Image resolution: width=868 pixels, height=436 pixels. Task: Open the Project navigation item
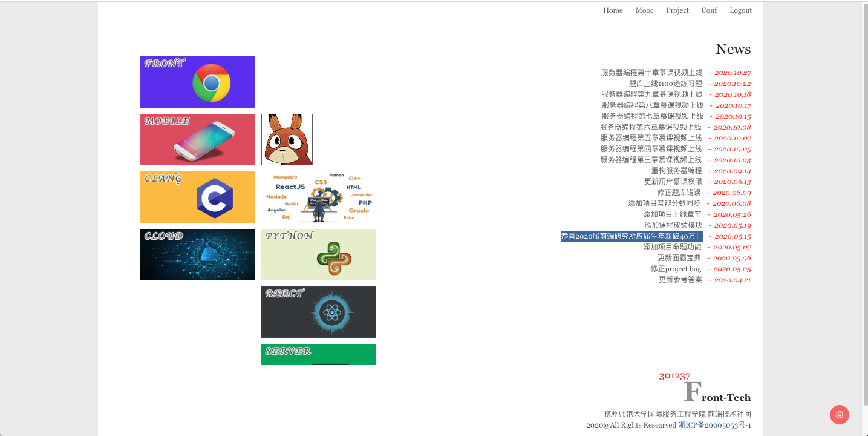pyautogui.click(x=677, y=10)
